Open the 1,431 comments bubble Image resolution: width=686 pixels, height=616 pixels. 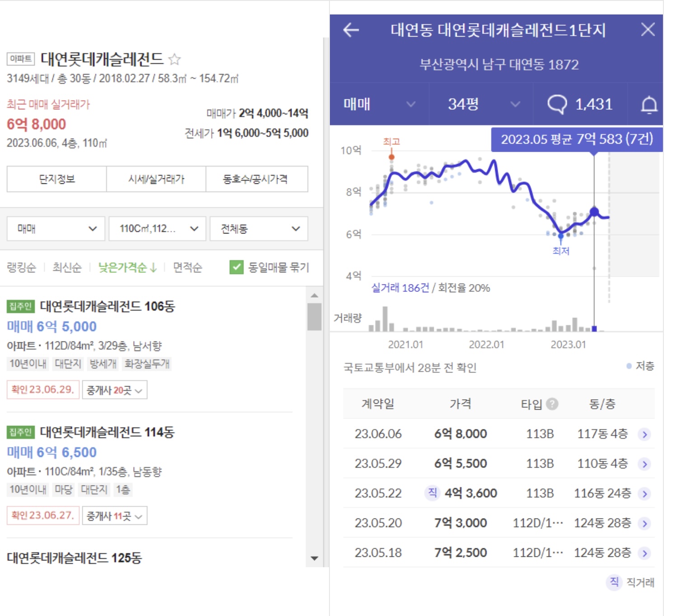[580, 105]
